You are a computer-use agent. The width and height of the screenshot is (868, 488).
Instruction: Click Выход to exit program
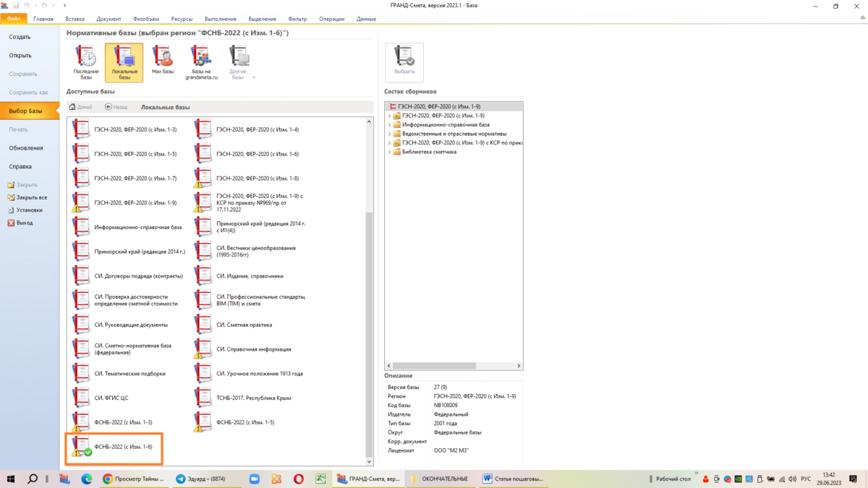pos(20,223)
